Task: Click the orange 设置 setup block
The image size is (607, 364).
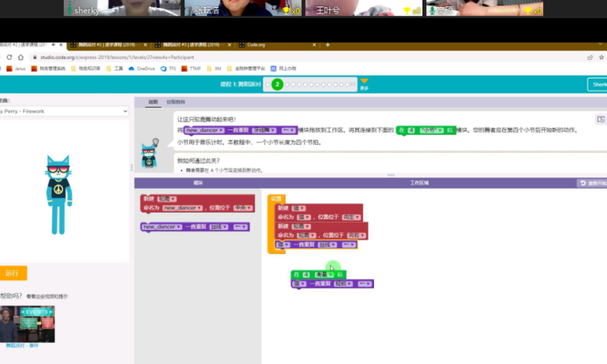Action: (276, 199)
